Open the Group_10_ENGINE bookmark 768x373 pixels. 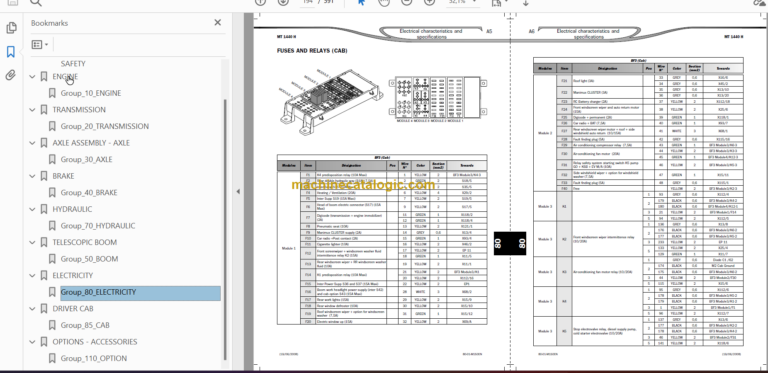point(91,93)
